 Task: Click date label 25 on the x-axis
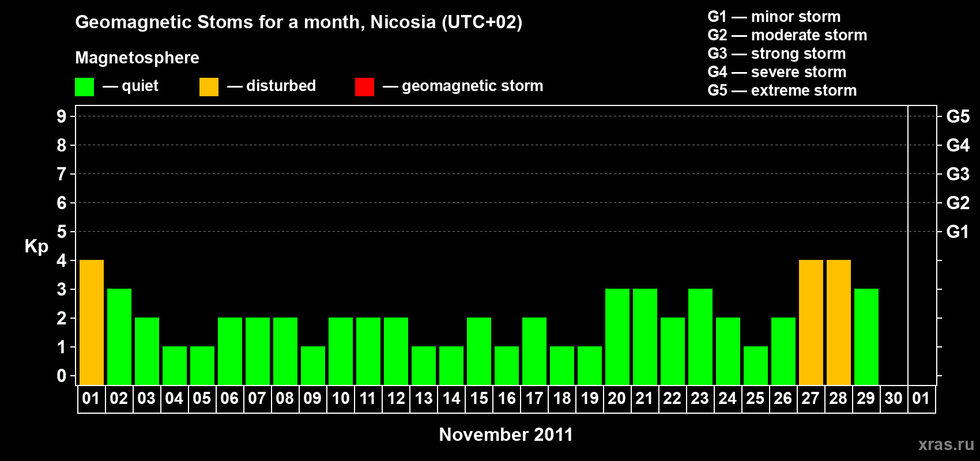pyautogui.click(x=755, y=398)
